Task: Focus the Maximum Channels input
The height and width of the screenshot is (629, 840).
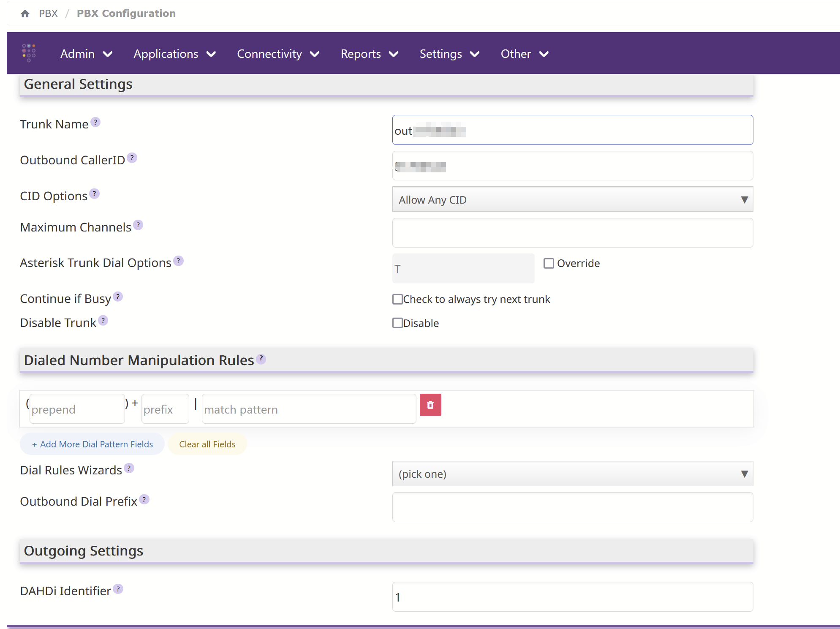Action: [x=572, y=233]
